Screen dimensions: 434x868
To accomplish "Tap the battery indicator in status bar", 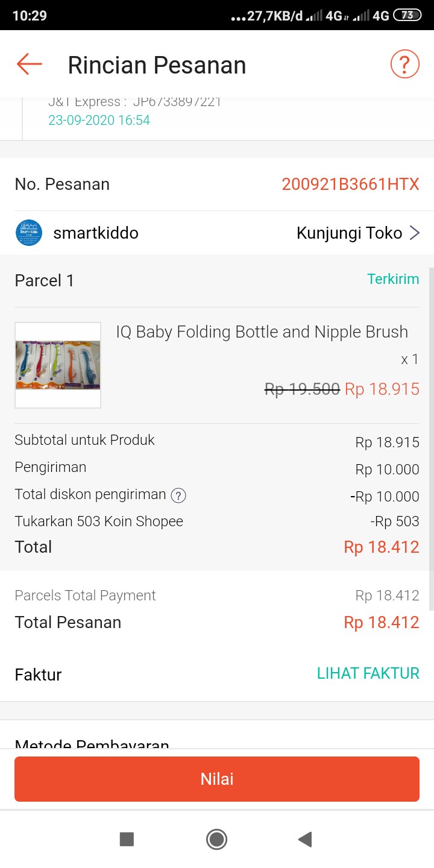I will point(407,15).
